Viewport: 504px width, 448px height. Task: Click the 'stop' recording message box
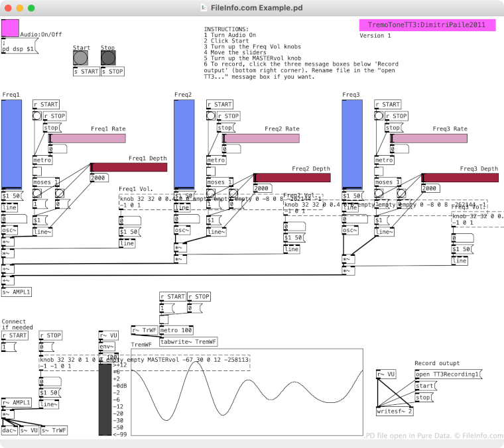[424, 398]
